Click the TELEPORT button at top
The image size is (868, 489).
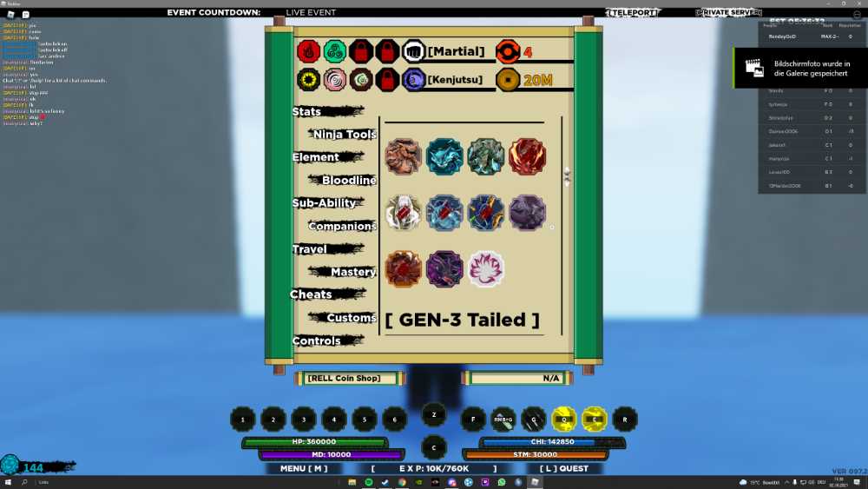(x=633, y=12)
